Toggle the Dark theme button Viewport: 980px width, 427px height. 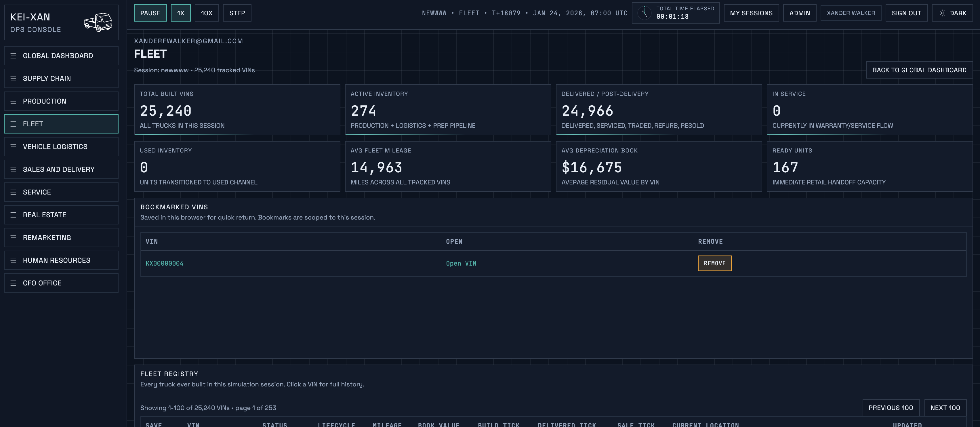952,13
